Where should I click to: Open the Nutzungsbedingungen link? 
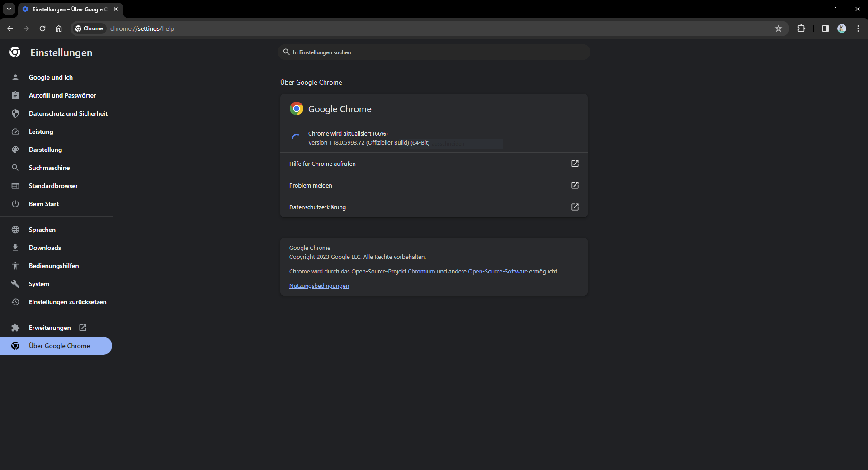pos(319,286)
